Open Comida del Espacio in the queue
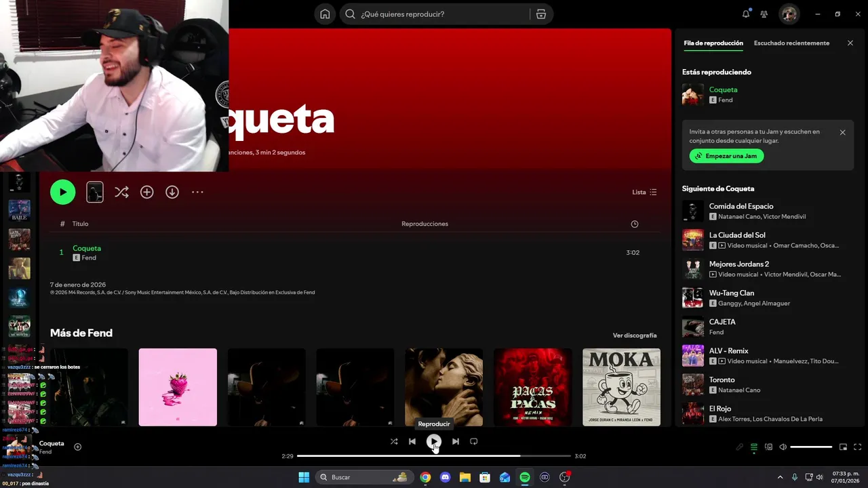The width and height of the screenshot is (868, 488). [x=768, y=211]
